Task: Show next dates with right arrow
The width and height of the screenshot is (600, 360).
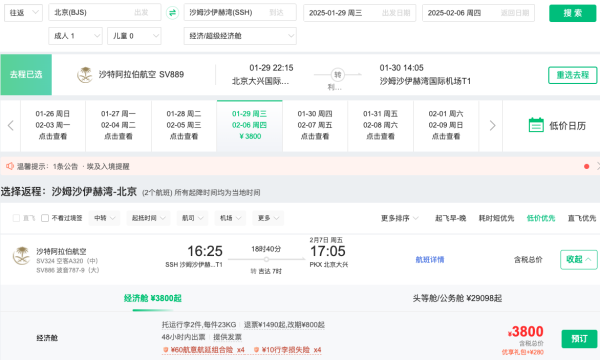Action: pos(492,125)
